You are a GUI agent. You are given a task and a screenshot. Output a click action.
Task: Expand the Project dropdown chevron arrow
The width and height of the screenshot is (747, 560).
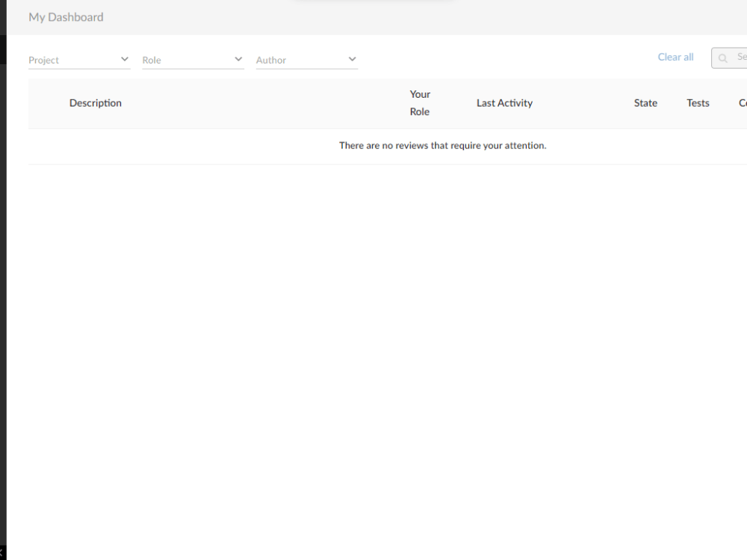click(x=124, y=58)
